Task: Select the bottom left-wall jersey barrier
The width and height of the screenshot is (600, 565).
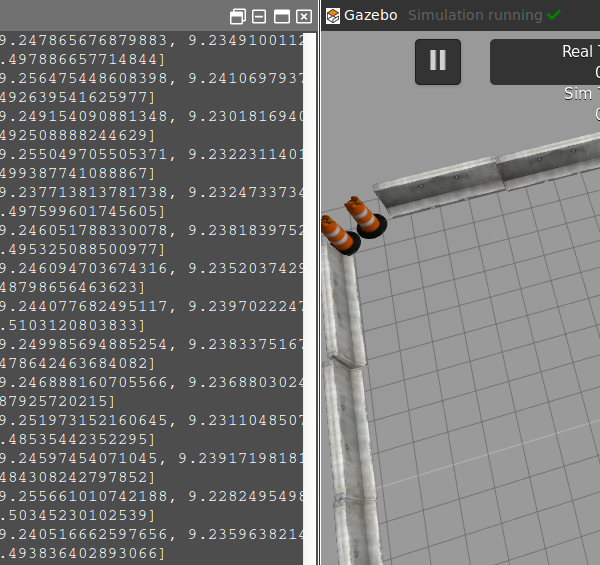Action: (x=352, y=450)
